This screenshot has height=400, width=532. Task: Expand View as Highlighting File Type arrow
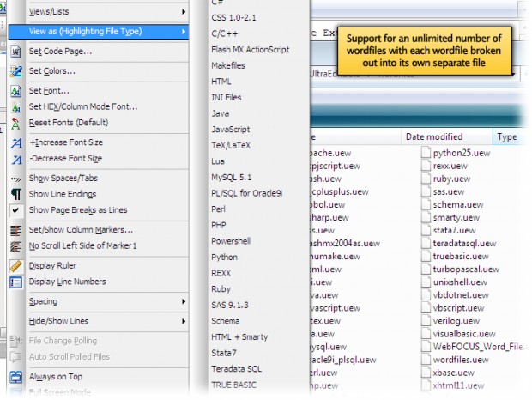[x=184, y=32]
